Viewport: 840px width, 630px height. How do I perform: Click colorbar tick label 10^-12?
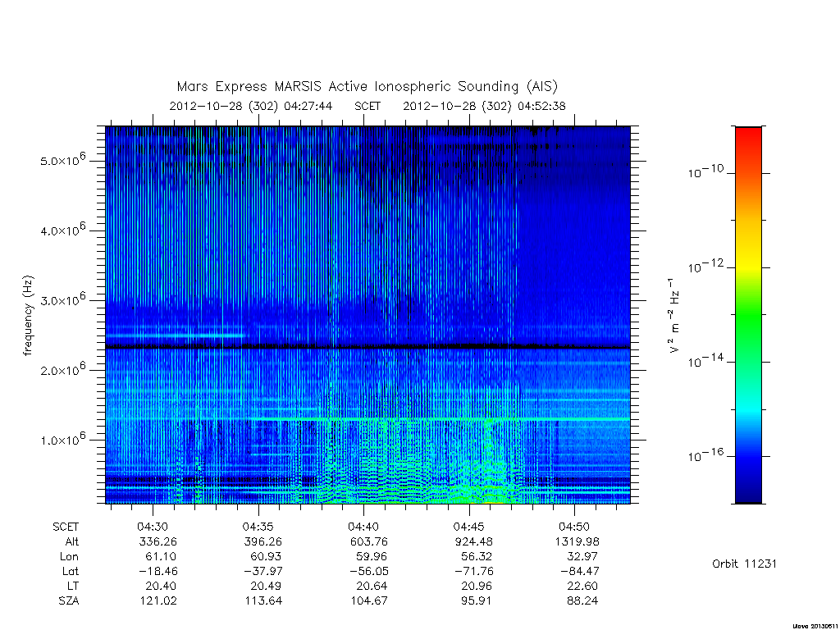pyautogui.click(x=705, y=267)
